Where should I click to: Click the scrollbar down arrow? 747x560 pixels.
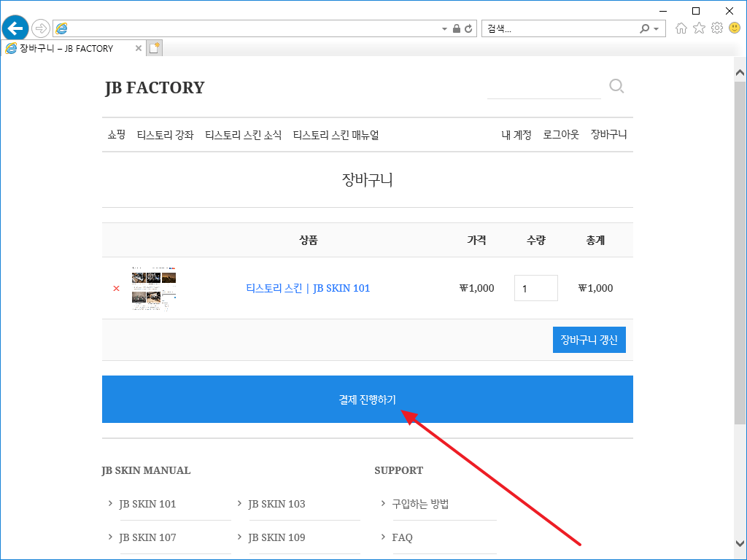tap(740, 543)
